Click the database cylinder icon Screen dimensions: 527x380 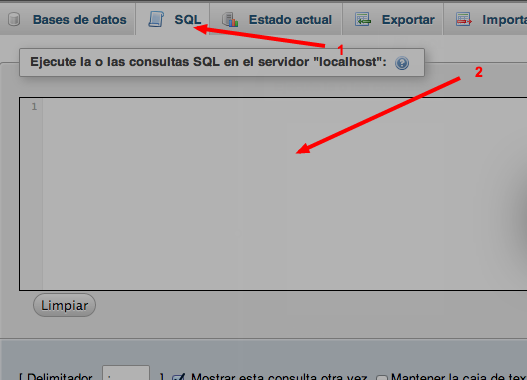click(14, 19)
